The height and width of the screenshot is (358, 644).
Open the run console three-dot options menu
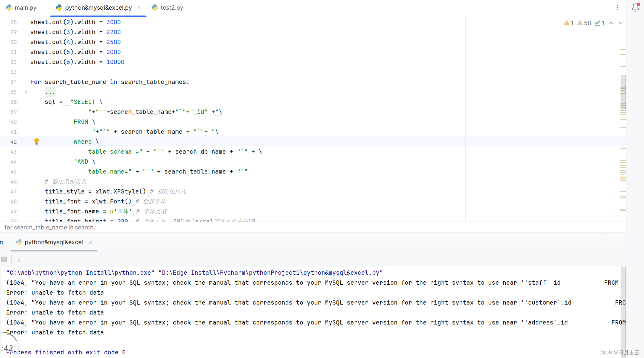click(x=19, y=259)
